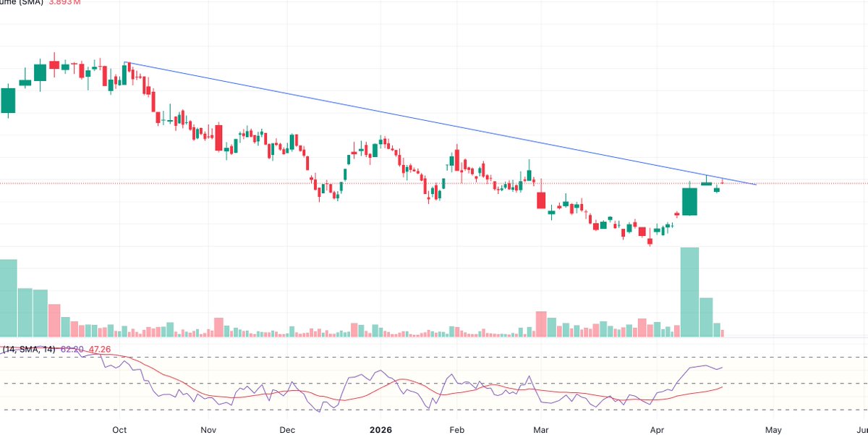Select the Oct label on the time axis
The image size is (868, 435).
point(119,429)
